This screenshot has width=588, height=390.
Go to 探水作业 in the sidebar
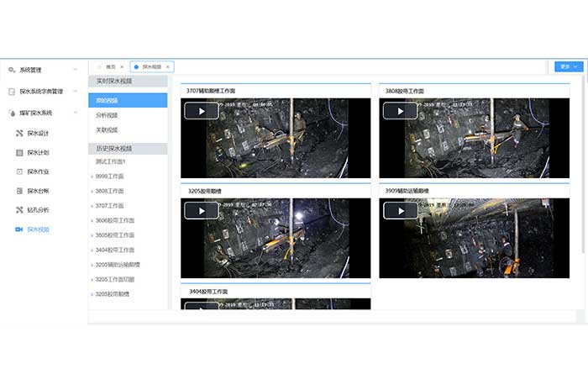pyautogui.click(x=39, y=171)
